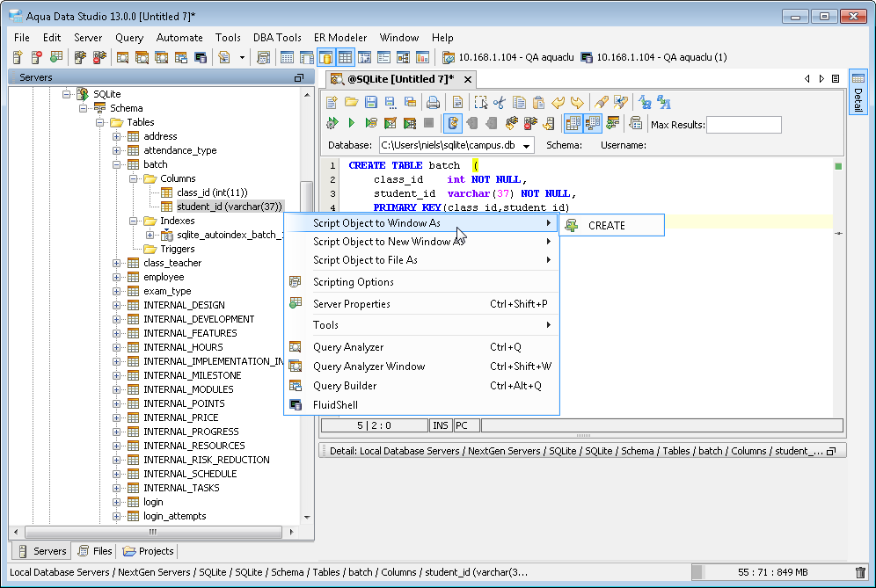Toggle the grid results view button
This screenshot has height=588, width=876.
[573, 123]
